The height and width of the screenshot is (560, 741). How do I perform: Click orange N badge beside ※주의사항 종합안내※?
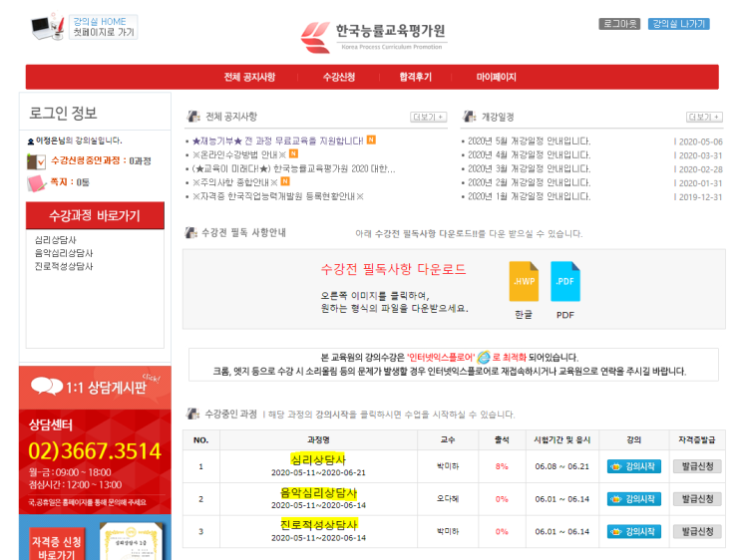(285, 181)
